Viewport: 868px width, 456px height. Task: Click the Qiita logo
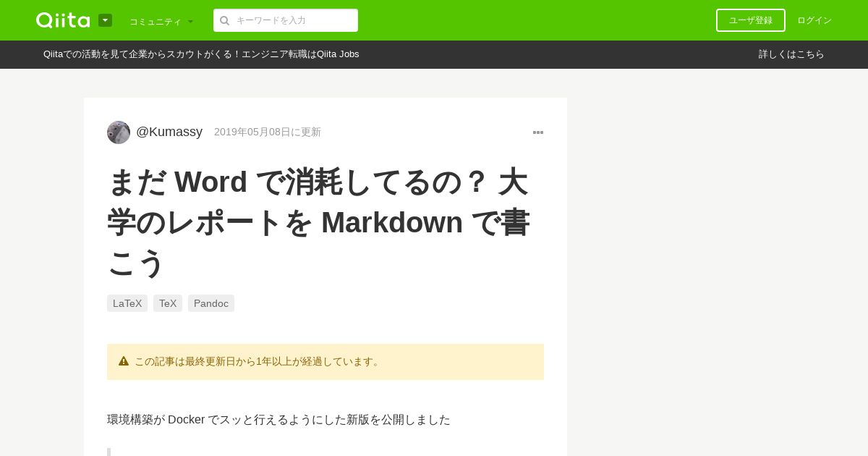(x=63, y=20)
